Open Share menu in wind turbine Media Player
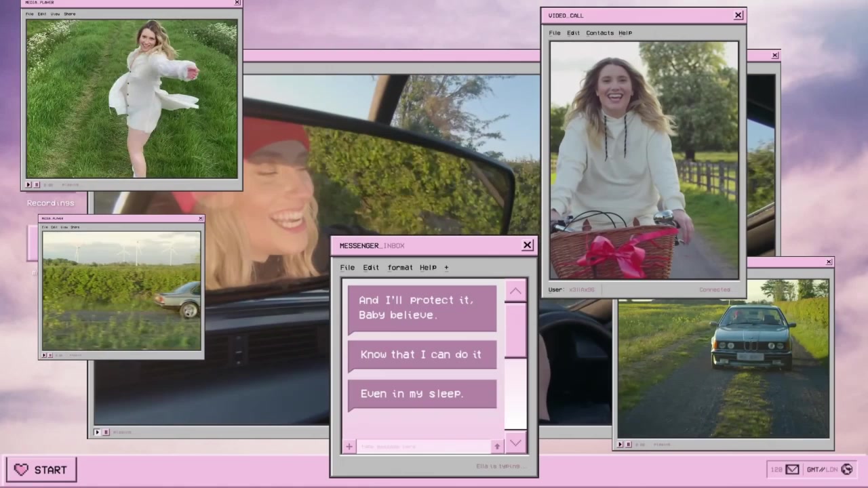This screenshot has width=868, height=488. [x=75, y=227]
